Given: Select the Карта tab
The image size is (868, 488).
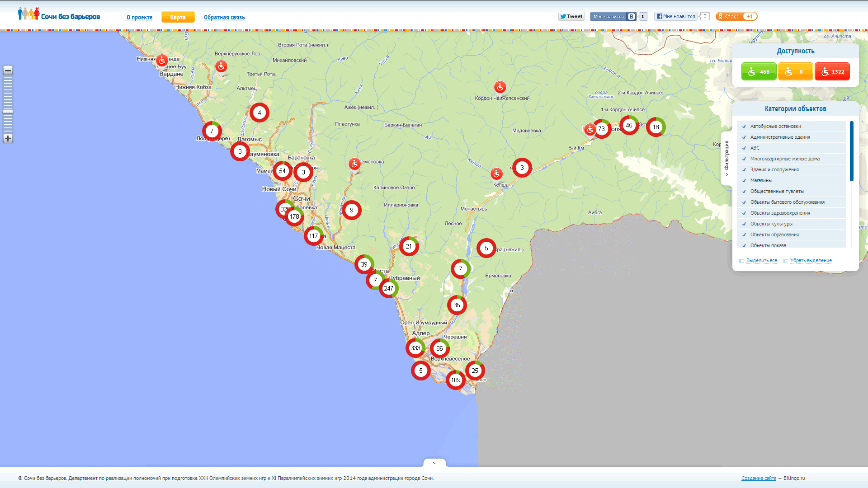Looking at the screenshot, I should [178, 17].
